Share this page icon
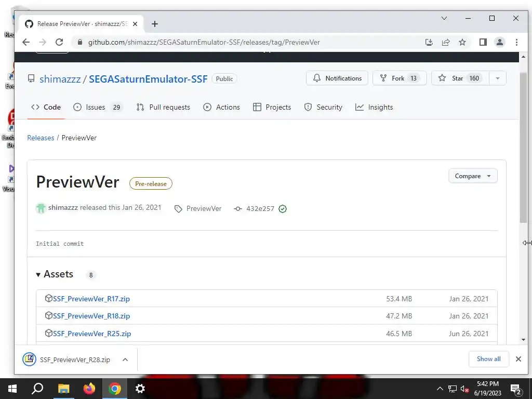Screen dimensions: 532x399 click(445, 42)
